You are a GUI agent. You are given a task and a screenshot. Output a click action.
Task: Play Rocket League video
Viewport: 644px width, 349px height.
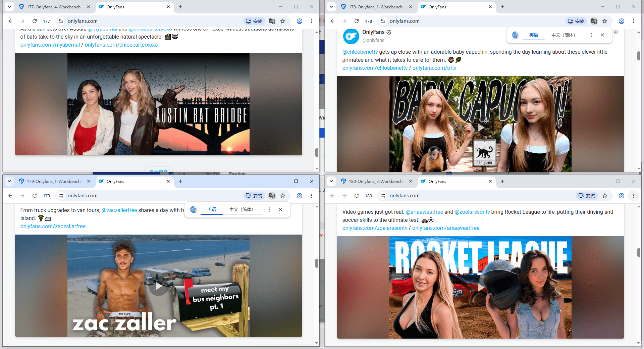480,288
